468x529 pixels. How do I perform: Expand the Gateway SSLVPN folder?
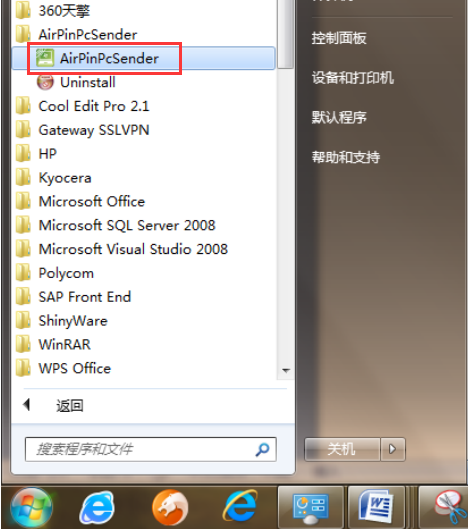tap(82, 130)
